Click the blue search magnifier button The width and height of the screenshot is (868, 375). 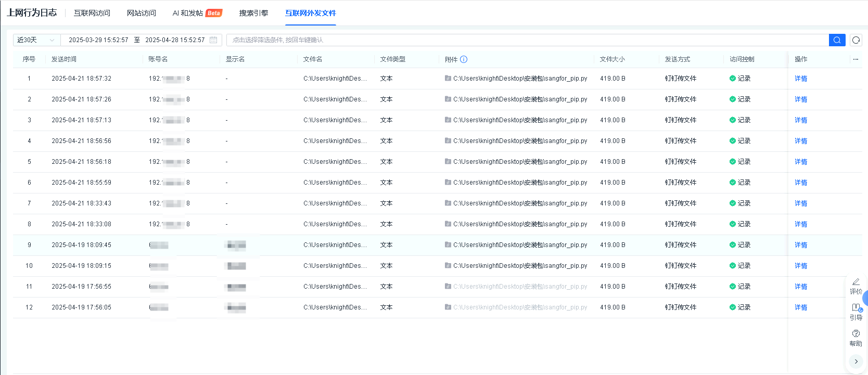(x=837, y=40)
